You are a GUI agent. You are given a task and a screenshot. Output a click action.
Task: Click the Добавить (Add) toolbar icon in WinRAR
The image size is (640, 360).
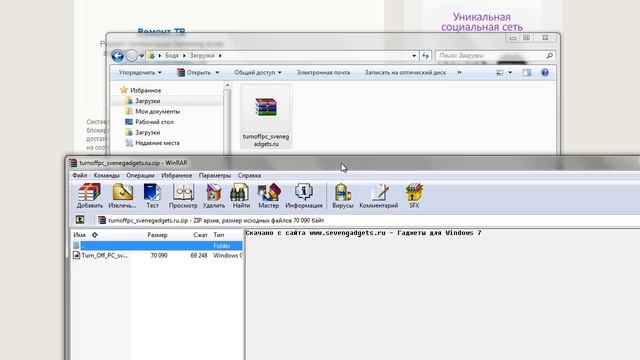coord(90,196)
